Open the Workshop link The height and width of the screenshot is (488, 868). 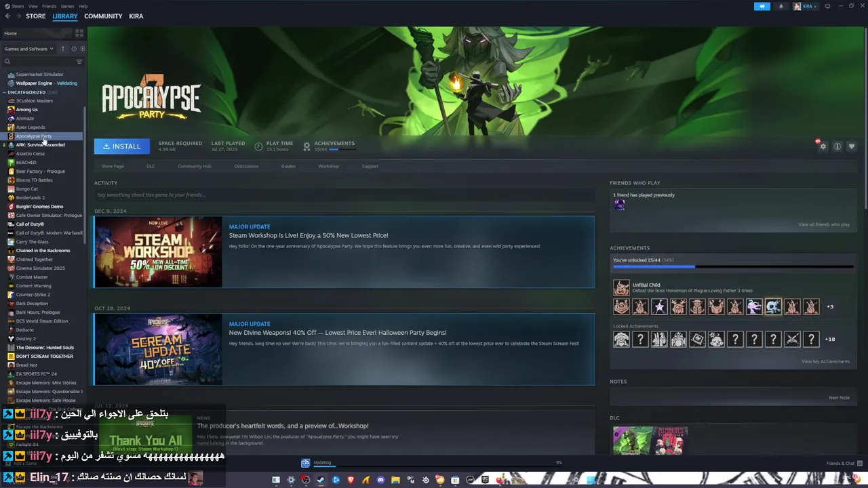328,166
